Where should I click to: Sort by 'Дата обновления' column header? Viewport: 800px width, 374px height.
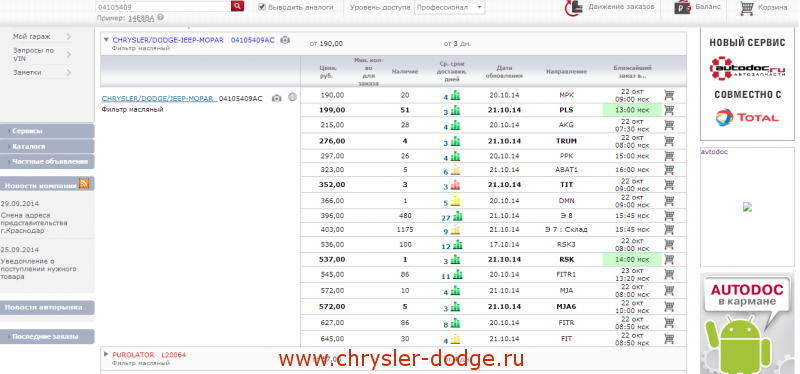tap(504, 72)
